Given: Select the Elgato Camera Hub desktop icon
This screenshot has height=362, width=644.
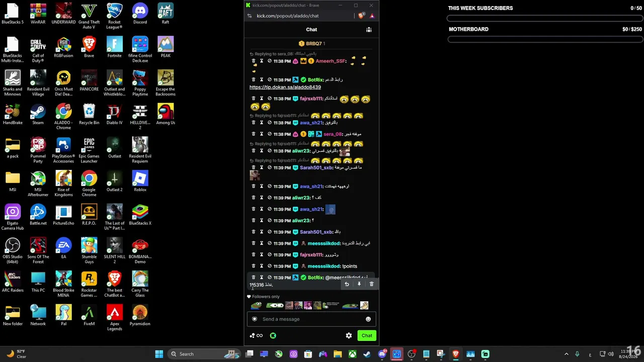Looking at the screenshot, I should tap(13, 217).
